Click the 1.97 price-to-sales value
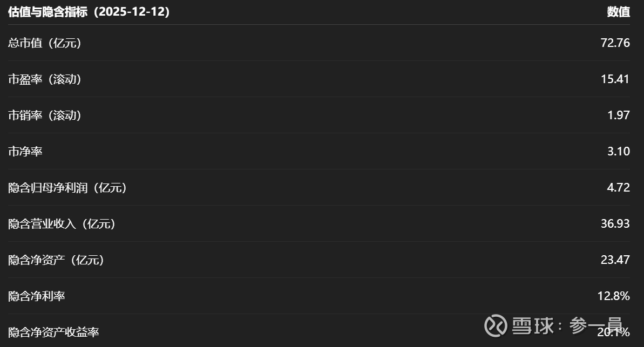Image resolution: width=644 pixels, height=347 pixels. click(x=618, y=115)
